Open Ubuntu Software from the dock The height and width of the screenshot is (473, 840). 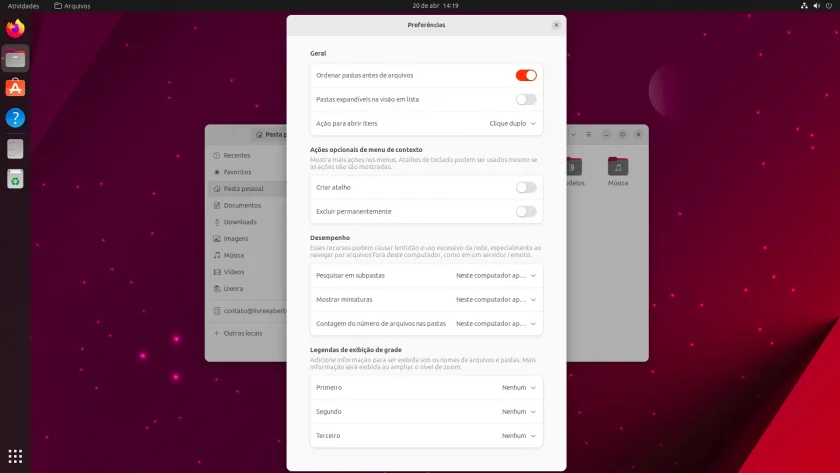pos(15,88)
